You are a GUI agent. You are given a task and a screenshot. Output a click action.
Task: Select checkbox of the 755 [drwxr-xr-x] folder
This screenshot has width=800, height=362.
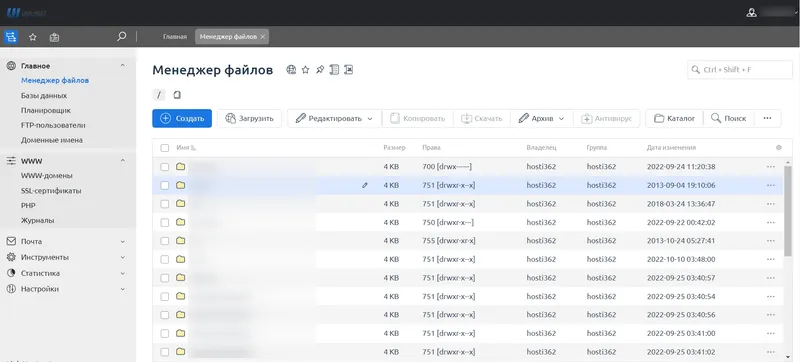[164, 241]
